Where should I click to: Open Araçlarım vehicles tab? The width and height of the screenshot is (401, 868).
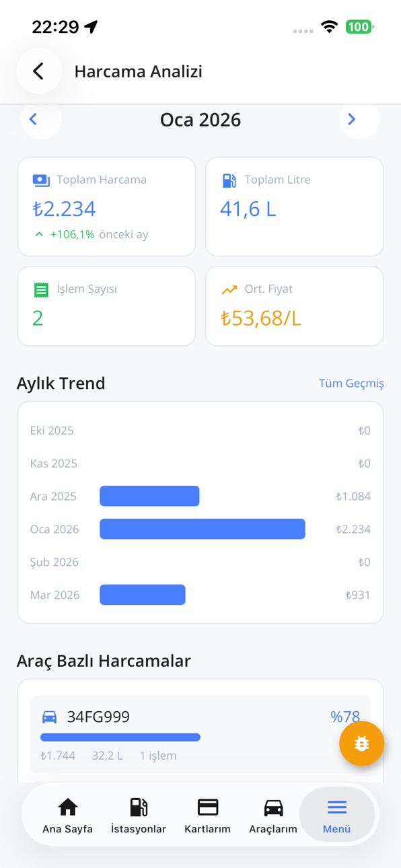(x=272, y=815)
